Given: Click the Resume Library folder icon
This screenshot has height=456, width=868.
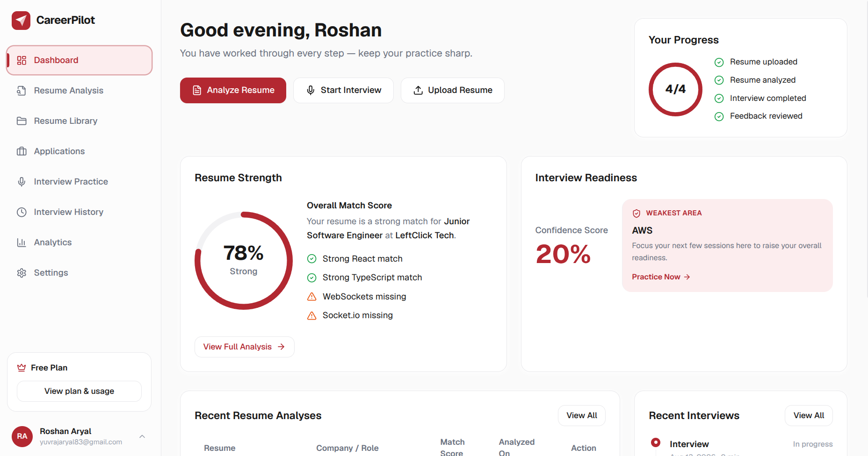Looking at the screenshot, I should tap(22, 121).
